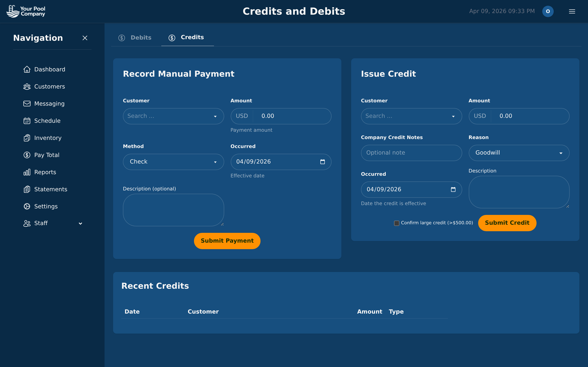
Task: Click the Schedule calendar icon
Action: coord(27,121)
